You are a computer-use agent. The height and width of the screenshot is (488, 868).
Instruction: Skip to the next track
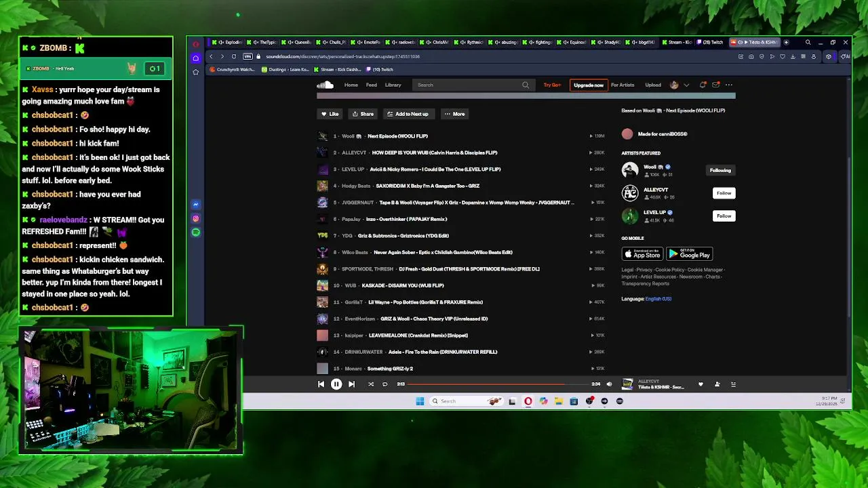click(351, 384)
